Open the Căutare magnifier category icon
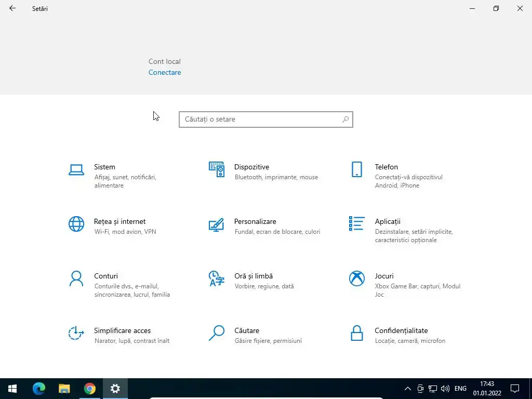Image resolution: width=532 pixels, height=399 pixels. point(217,333)
